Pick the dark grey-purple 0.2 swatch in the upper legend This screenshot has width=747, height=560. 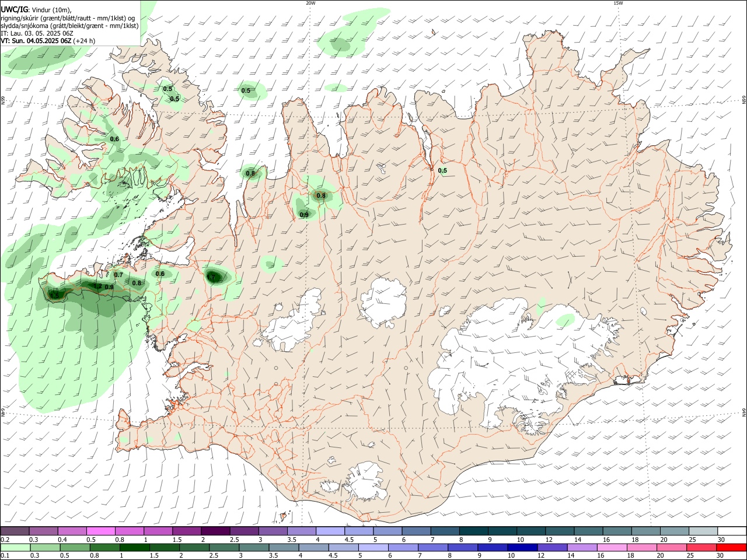click(x=15, y=531)
